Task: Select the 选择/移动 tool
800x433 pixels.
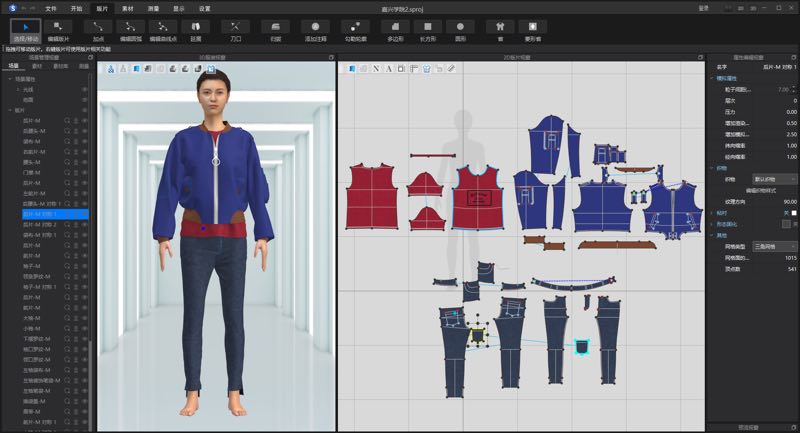Action: point(26,31)
